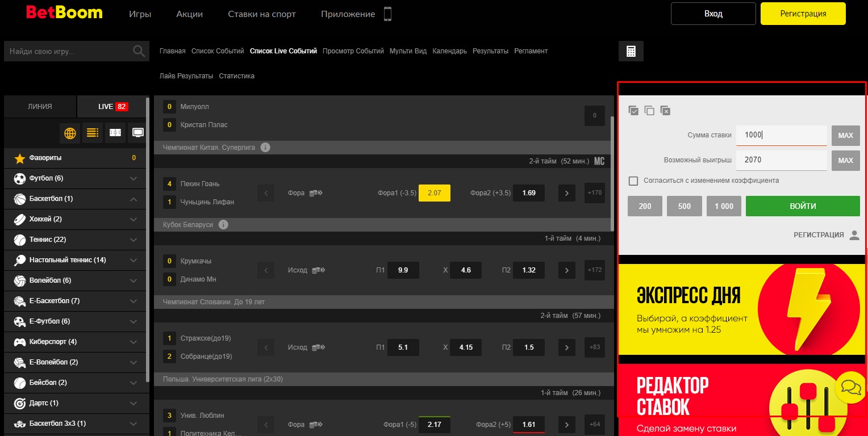Expand the Теннис (22) category
Image resolution: width=868 pixels, height=436 pixels.
133,240
